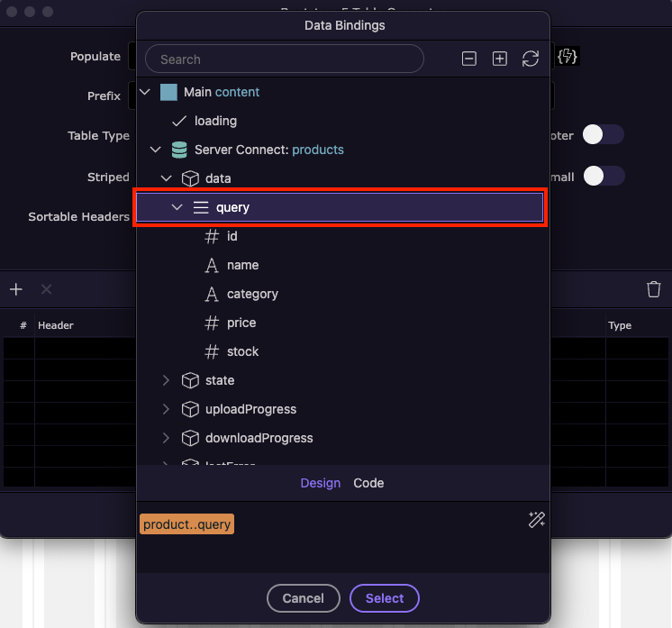Expand the state node

pyautogui.click(x=166, y=380)
